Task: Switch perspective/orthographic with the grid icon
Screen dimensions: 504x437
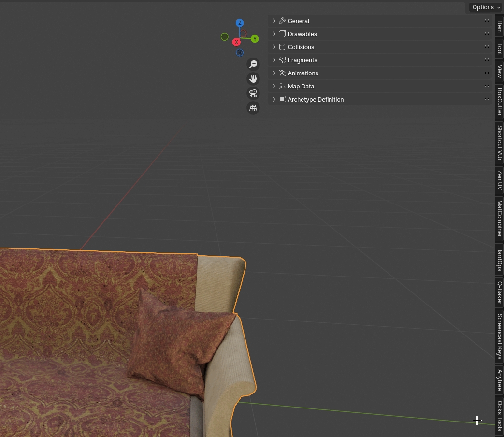Action: [x=253, y=108]
